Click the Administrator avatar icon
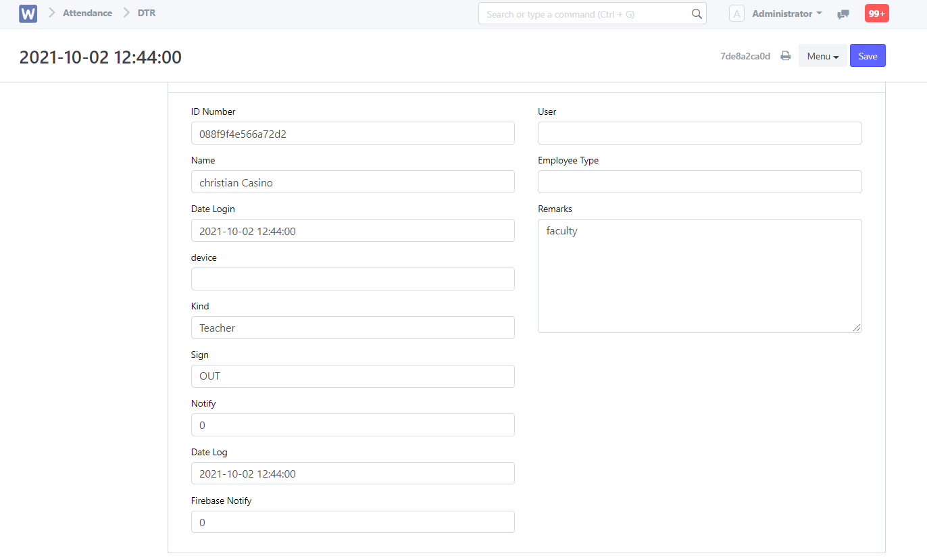This screenshot has height=560, width=927. [736, 14]
